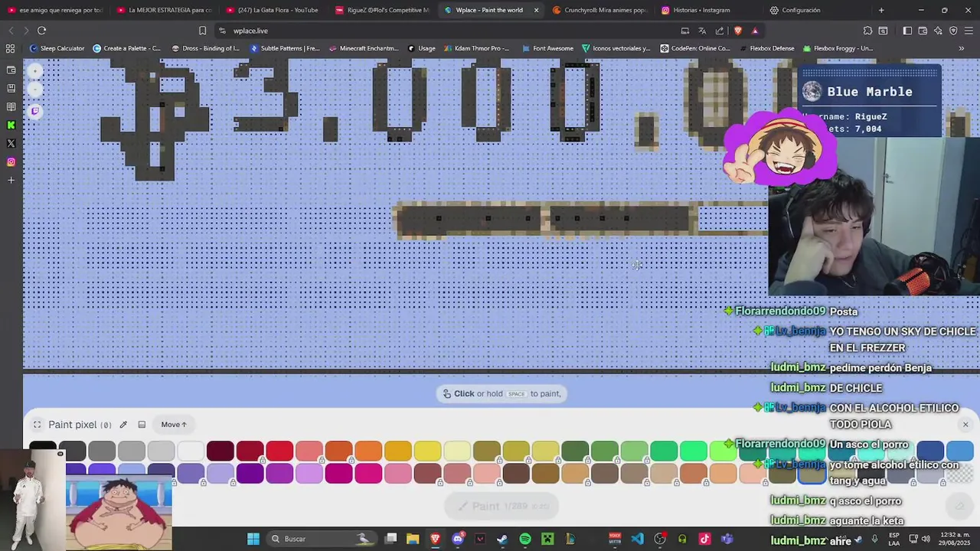The image size is (980, 551).
Task: Switch to La MEJOR ESTRATEGIA tab
Action: [163, 10]
